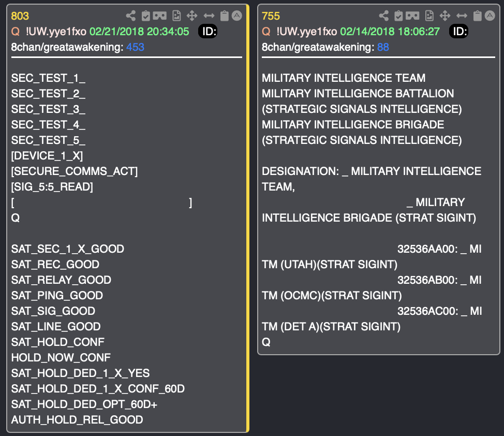Screen dimensions: 504x436
Task: Click the clipboard-check icon on post 803
Action: [x=145, y=16]
